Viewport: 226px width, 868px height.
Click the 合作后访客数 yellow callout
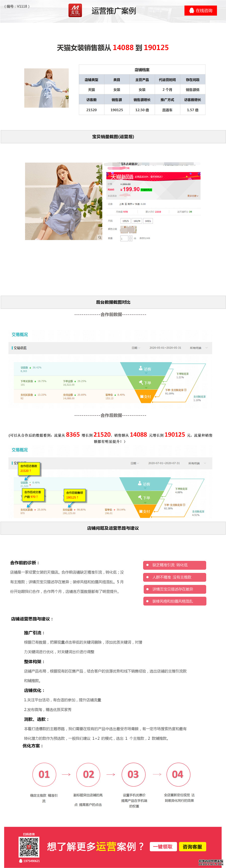click(29, 468)
